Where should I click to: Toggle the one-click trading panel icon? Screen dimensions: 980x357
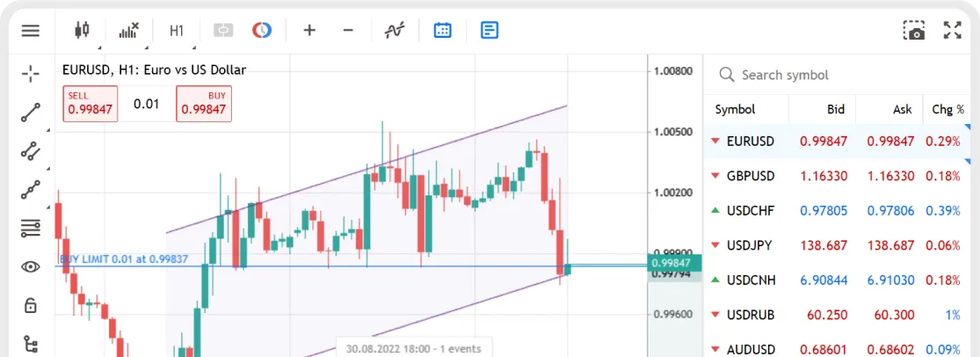[222, 31]
